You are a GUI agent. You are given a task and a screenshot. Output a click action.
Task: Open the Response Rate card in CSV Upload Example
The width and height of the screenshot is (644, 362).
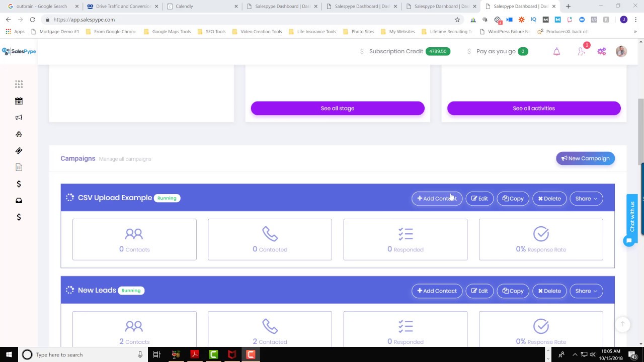point(541,239)
